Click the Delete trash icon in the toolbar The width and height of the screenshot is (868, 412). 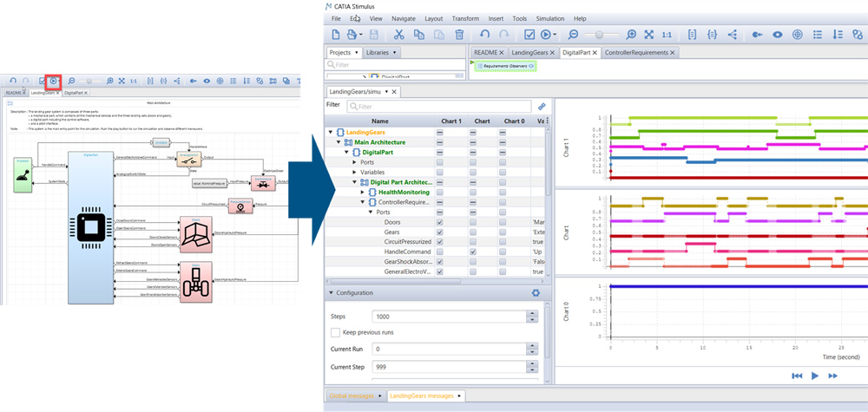pyautogui.click(x=459, y=35)
